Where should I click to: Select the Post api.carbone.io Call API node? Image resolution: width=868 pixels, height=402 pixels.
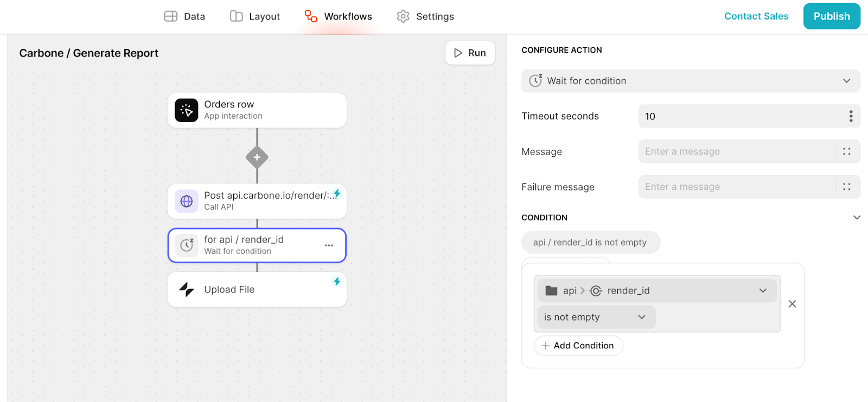(x=257, y=201)
